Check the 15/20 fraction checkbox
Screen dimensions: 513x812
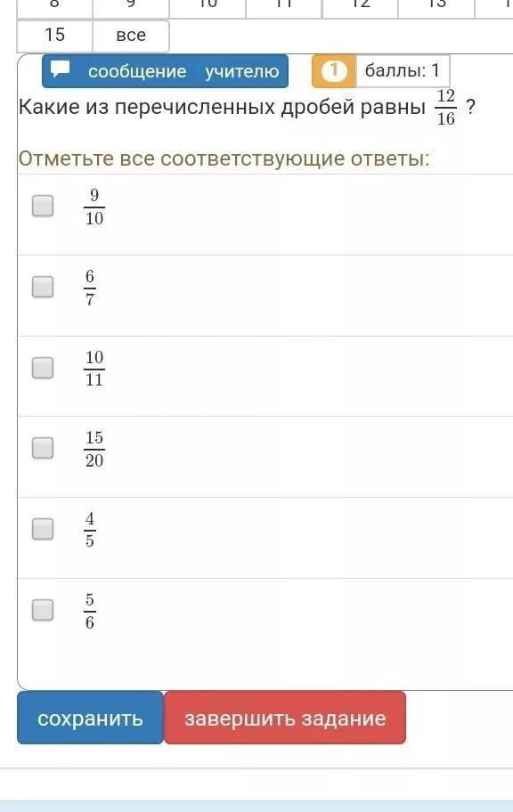pos(43,448)
